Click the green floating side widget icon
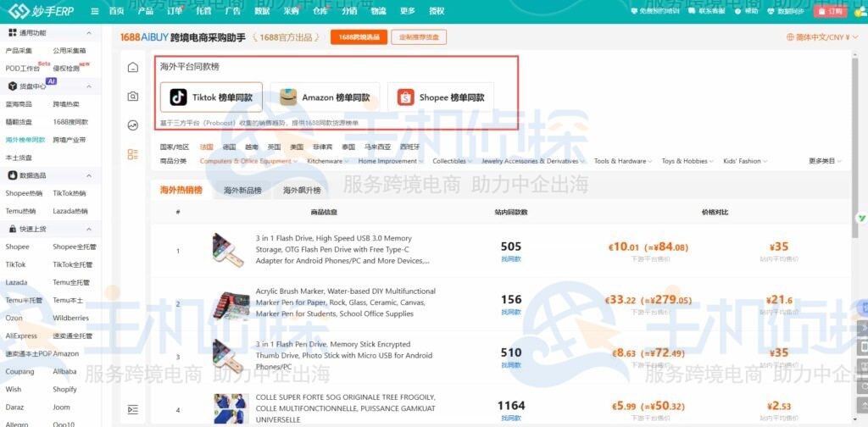Viewport: 868px width, 427px height. pos(861,219)
